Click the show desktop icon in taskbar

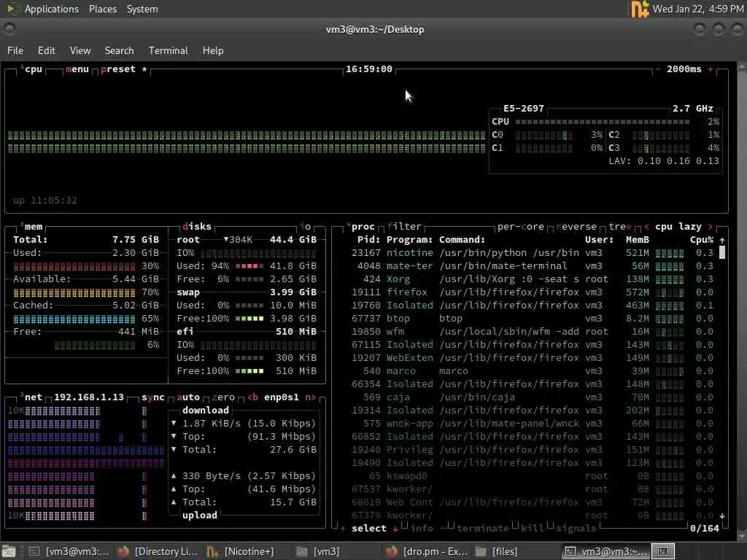pyautogui.click(x=9, y=551)
